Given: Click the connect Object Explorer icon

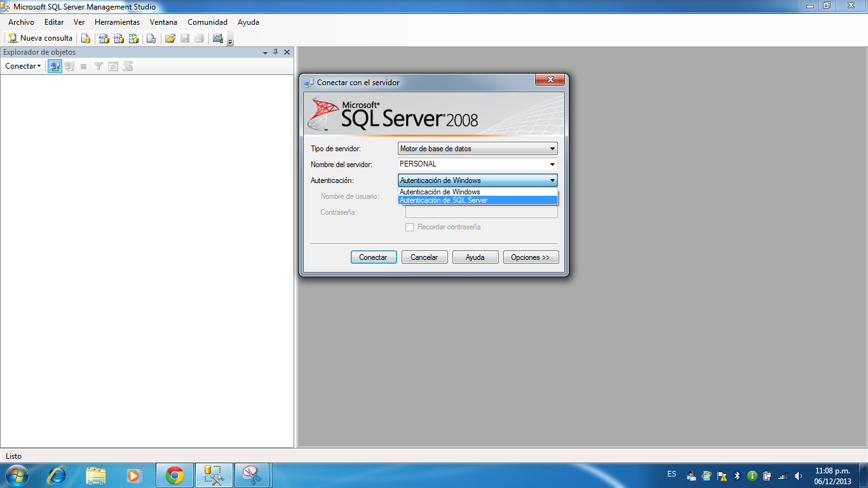Looking at the screenshot, I should tap(55, 66).
